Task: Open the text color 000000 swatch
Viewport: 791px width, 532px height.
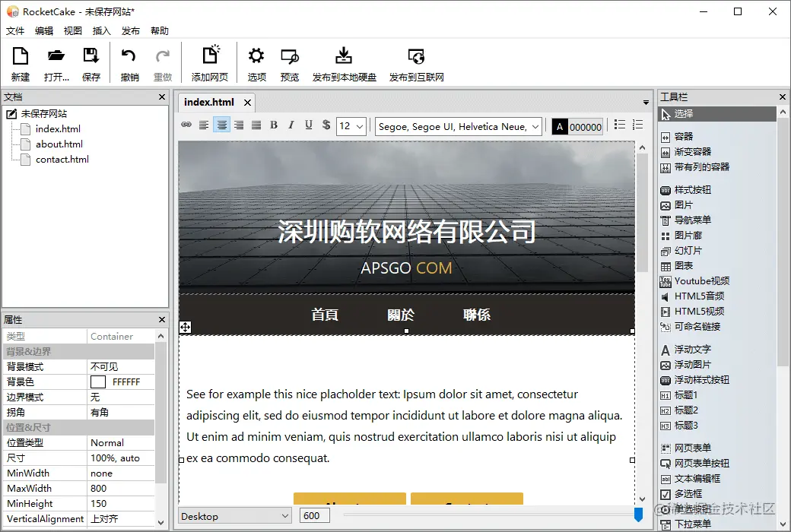Action: 577,127
